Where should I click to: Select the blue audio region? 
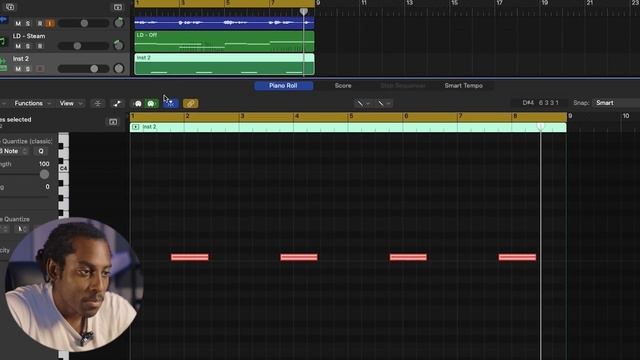pos(224,23)
